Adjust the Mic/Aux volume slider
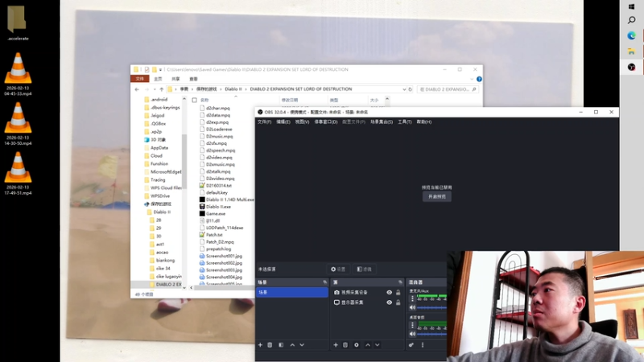This screenshot has height=362, width=644. click(x=431, y=307)
